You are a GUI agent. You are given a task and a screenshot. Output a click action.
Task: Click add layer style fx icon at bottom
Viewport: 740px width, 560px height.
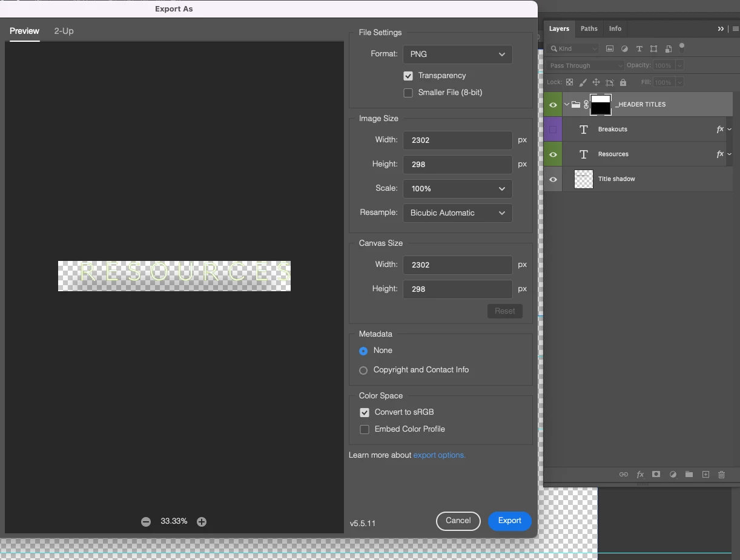coord(640,475)
